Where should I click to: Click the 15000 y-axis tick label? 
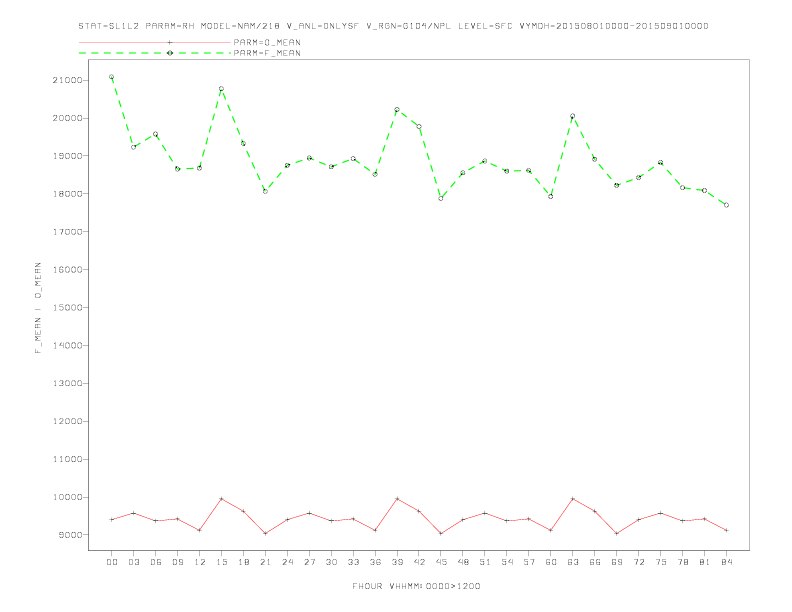(67, 308)
